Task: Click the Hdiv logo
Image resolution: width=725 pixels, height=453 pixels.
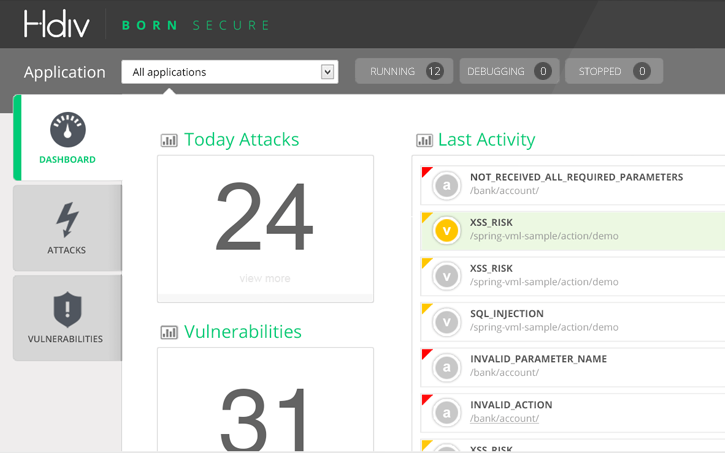Action: [x=56, y=24]
